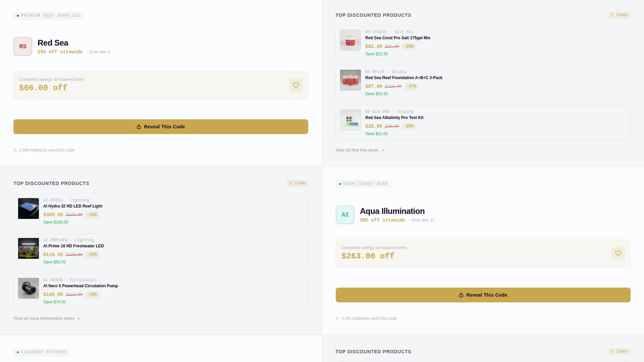Click the '30% off sitewide' text
This screenshot has width=644, height=362.
pyautogui.click(x=382, y=220)
